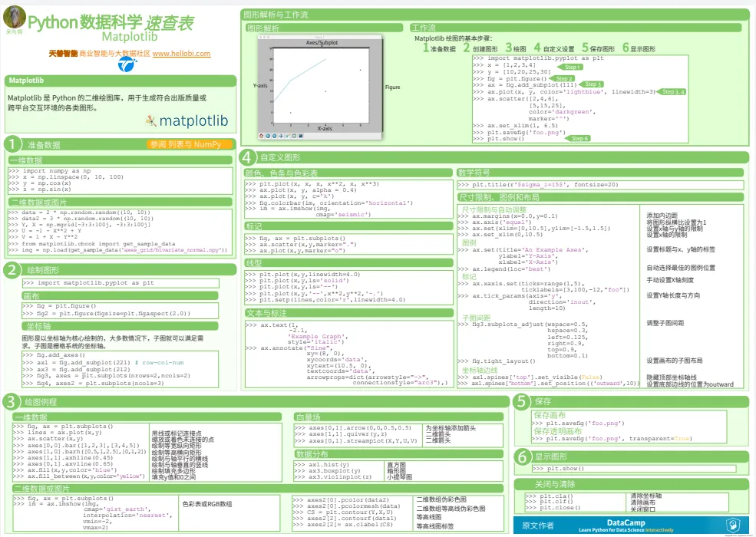Click the matplotlib logo in the intro box
The width and height of the screenshot is (756, 537).
click(187, 120)
